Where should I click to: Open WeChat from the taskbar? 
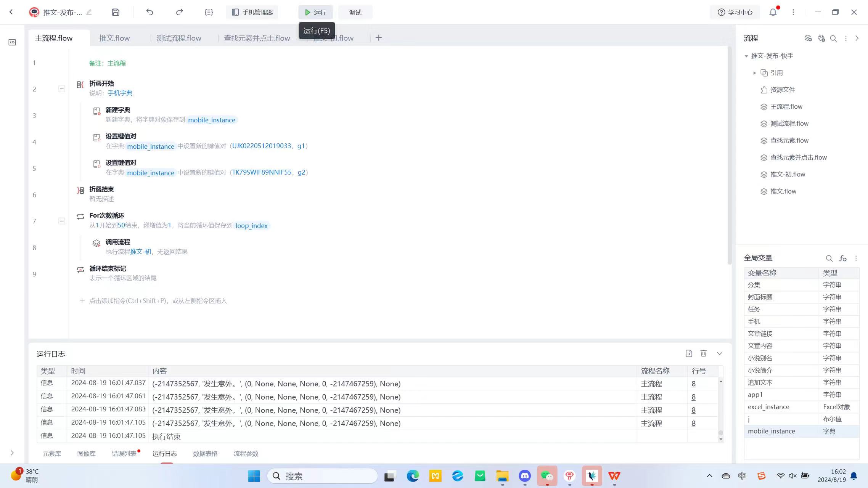pos(547,476)
